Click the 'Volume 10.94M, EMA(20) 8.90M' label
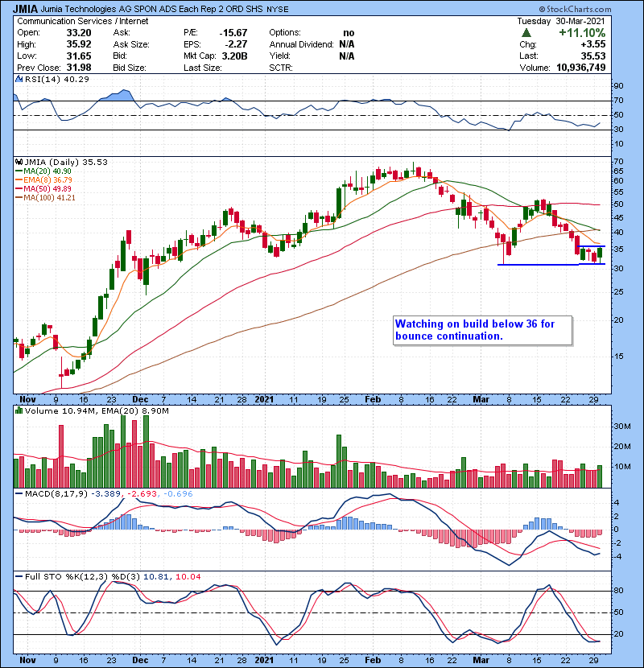Image resolution: width=644 pixels, height=668 pixels. point(97,410)
